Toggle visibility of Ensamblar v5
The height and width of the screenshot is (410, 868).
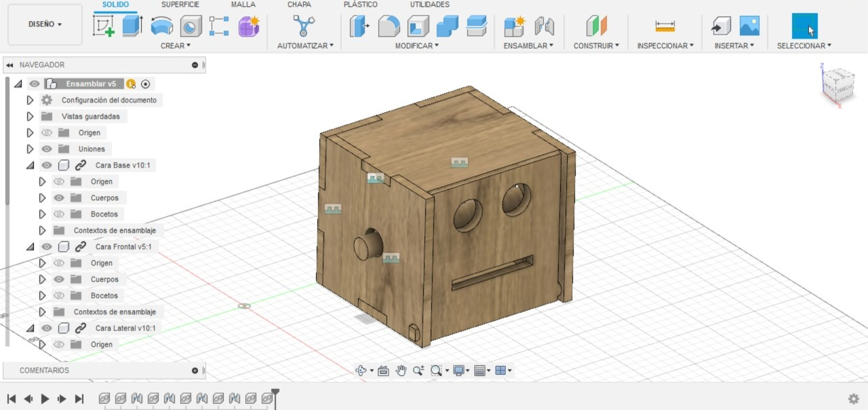pyautogui.click(x=35, y=83)
